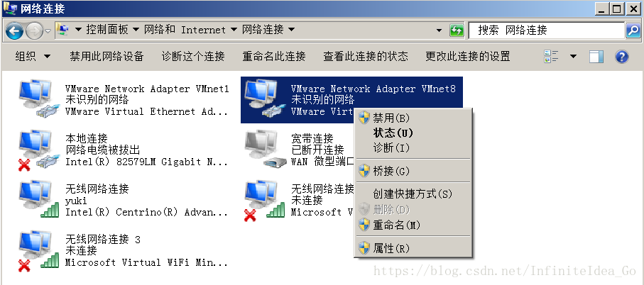Click the 搜索 网络连接 search field

click(x=546, y=30)
